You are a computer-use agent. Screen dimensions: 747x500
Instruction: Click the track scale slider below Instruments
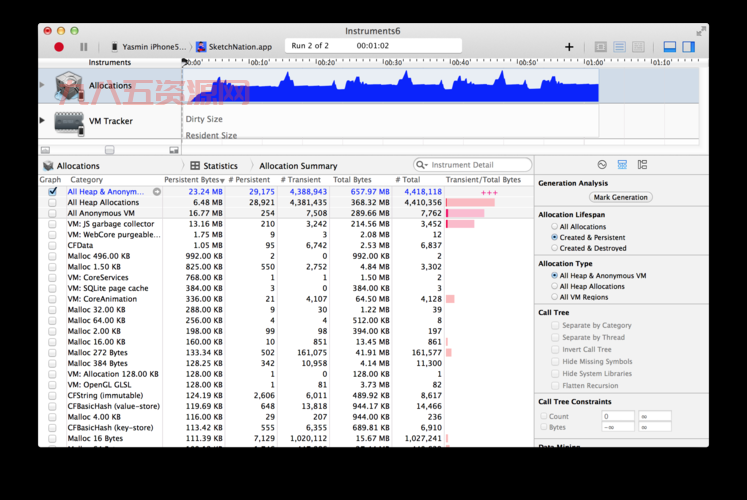tap(110, 150)
